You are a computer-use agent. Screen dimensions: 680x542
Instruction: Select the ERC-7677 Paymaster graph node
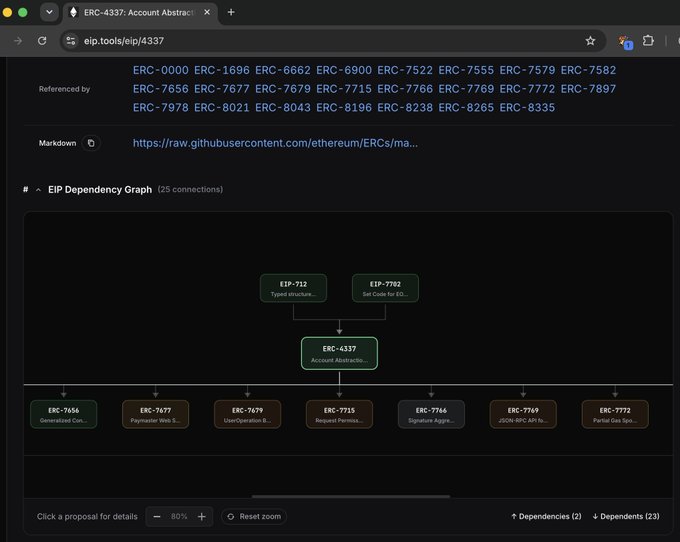tap(155, 415)
